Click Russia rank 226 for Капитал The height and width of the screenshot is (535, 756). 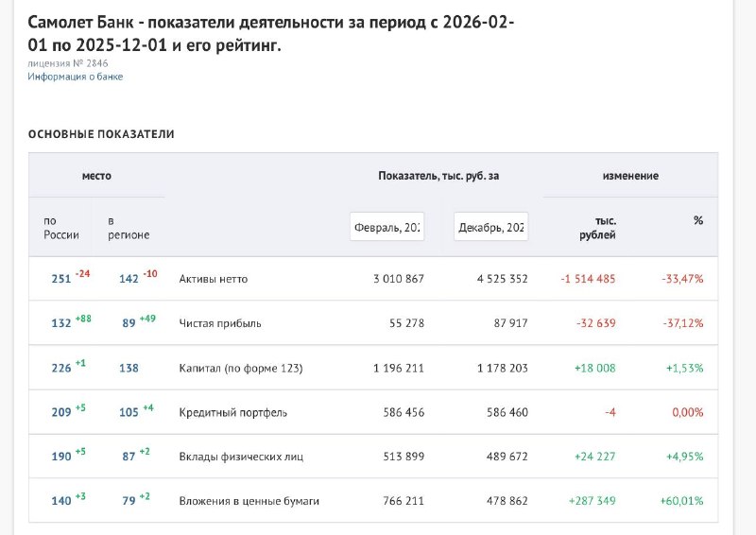61,368
